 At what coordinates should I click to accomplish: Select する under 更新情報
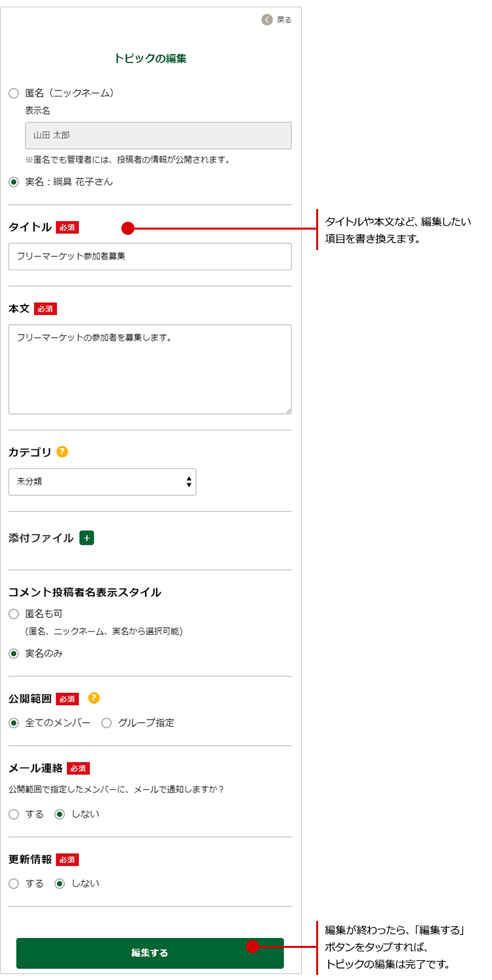[14, 884]
